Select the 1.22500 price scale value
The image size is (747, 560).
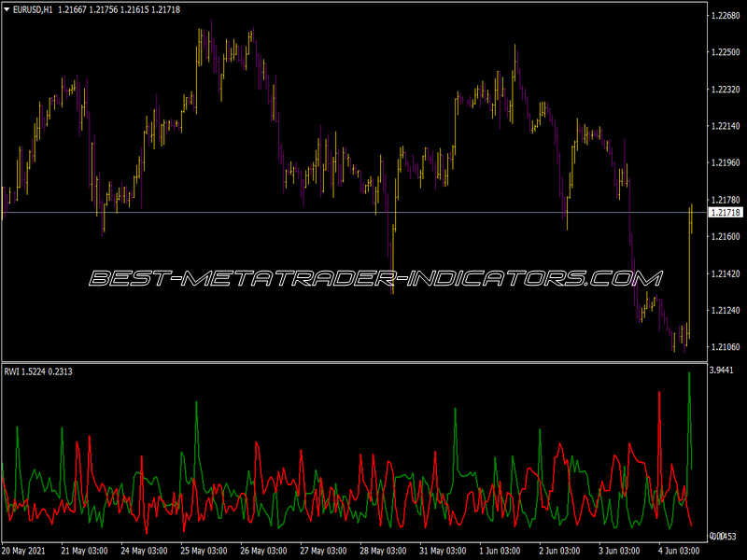click(x=726, y=52)
